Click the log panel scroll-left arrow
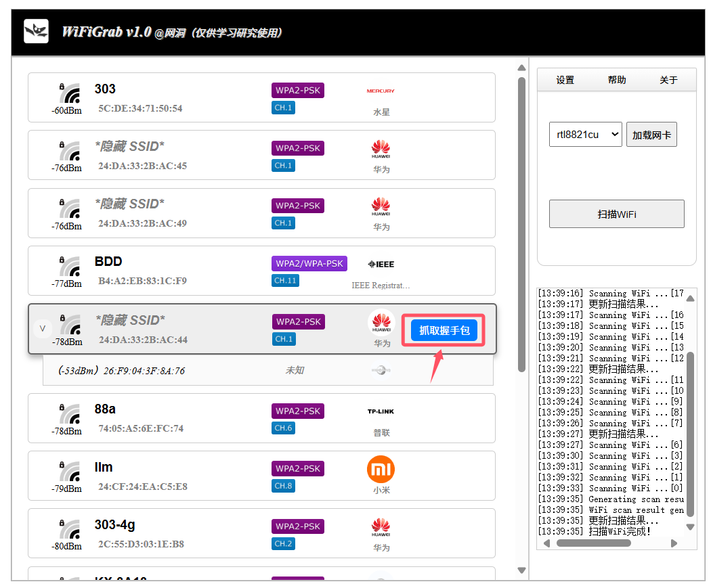 pos(546,543)
